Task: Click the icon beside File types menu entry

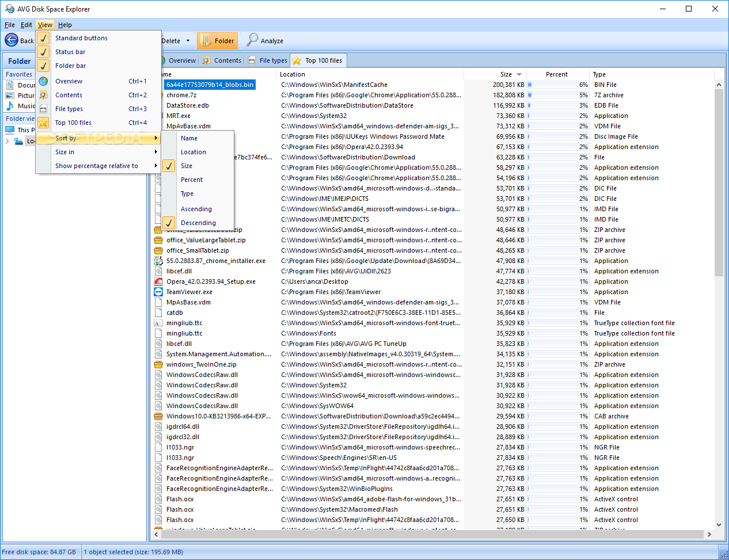Action: 43,109
